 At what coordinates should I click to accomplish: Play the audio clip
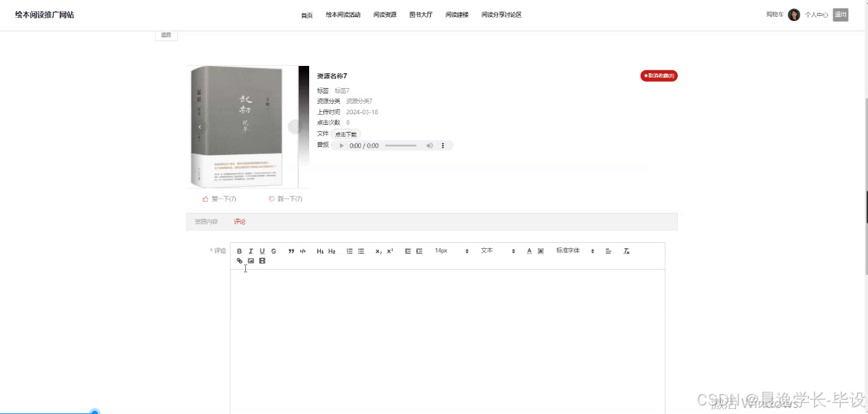coord(341,146)
